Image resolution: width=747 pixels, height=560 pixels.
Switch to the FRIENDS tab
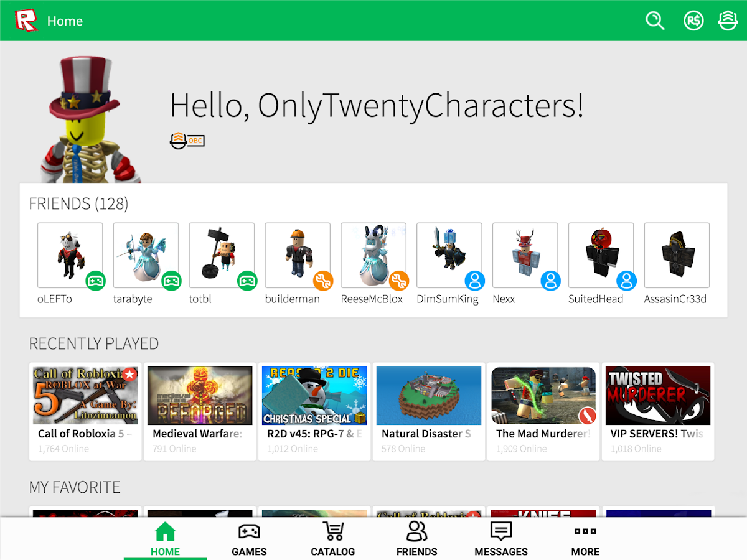tap(417, 539)
